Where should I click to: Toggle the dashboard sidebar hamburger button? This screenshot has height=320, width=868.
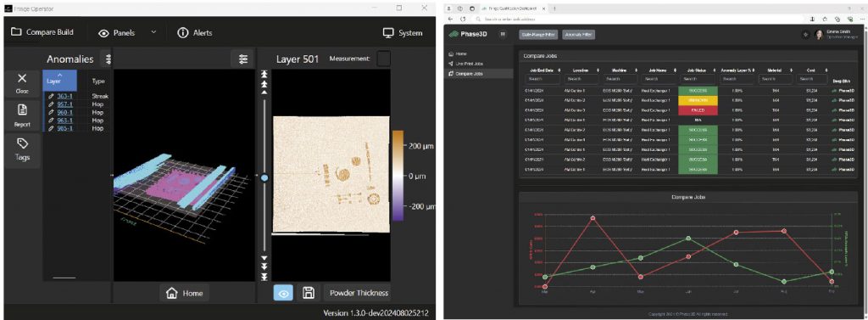[503, 35]
